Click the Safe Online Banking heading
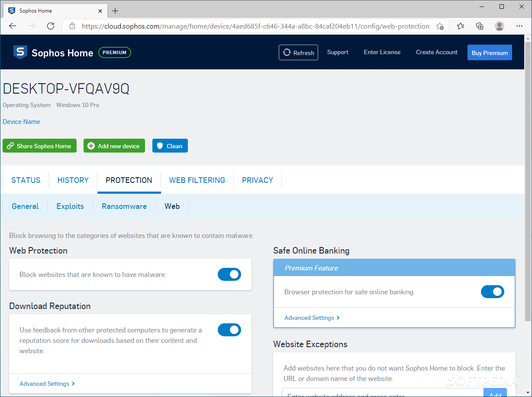Image resolution: width=532 pixels, height=397 pixels. coord(311,251)
